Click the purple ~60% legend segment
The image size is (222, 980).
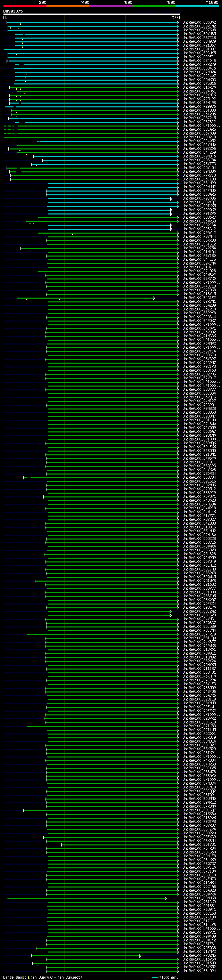pos(111,6)
